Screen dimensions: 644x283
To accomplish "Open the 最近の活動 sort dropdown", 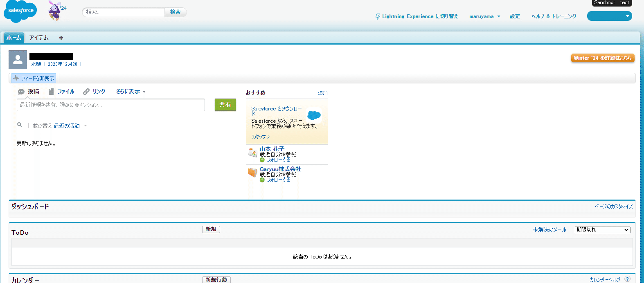I will point(70,126).
